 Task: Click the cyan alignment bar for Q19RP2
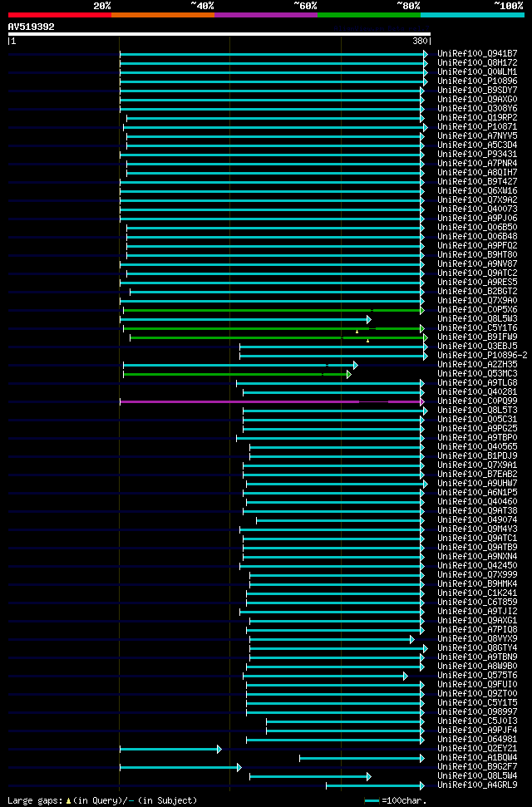[273, 118]
